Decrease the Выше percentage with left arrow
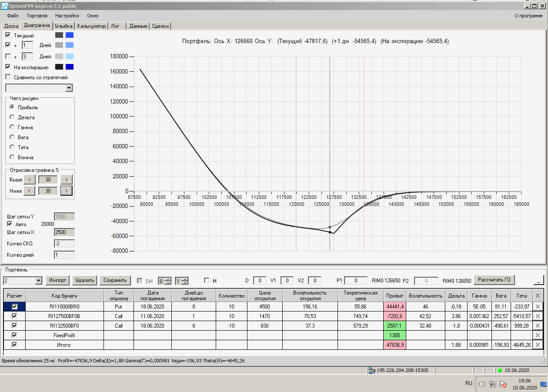 pyautogui.click(x=29, y=179)
